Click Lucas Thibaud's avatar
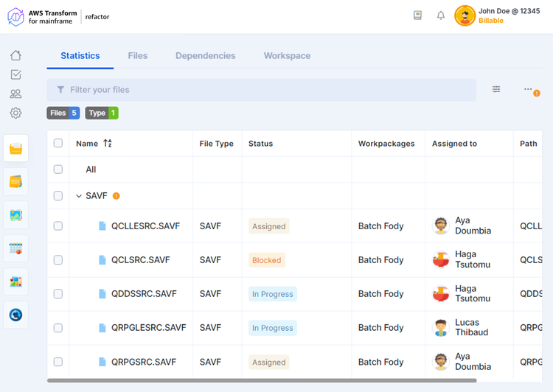This screenshot has height=392, width=553. [x=441, y=328]
